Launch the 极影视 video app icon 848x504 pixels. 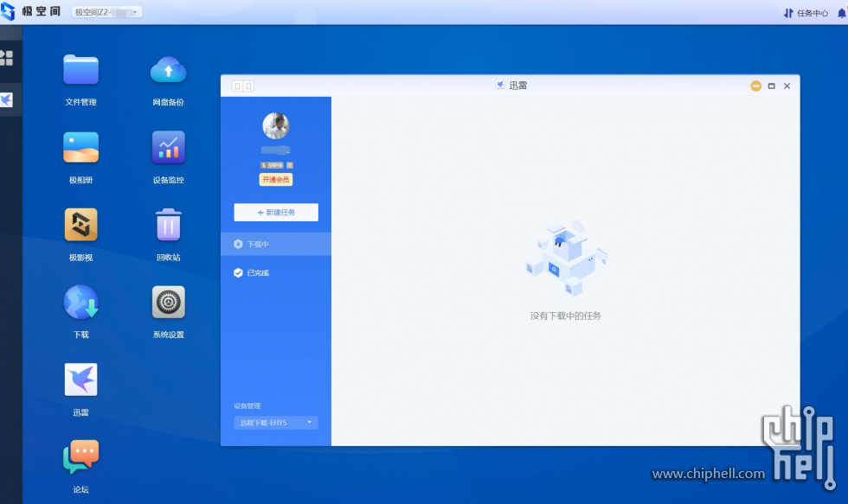80,225
